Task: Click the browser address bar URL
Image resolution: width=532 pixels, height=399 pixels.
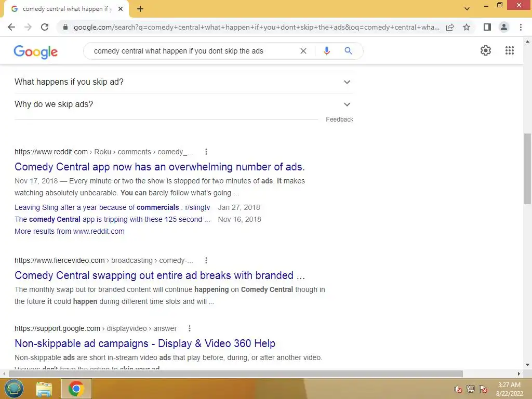Action: (x=257, y=27)
